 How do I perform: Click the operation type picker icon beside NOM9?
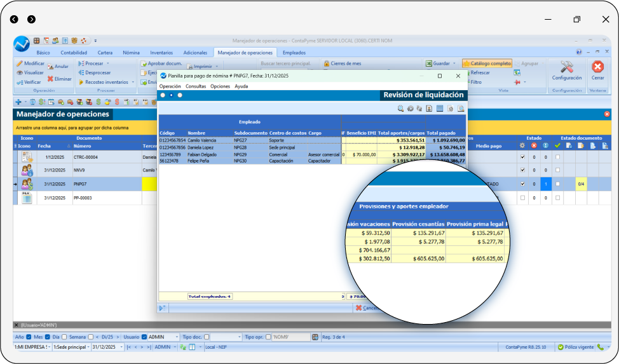coord(315,337)
